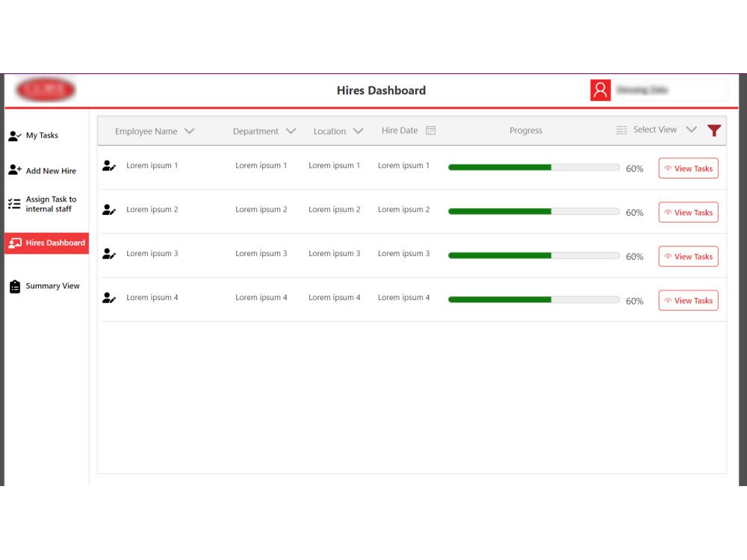
Task: Click the blurred red company logo
Action: tap(46, 90)
